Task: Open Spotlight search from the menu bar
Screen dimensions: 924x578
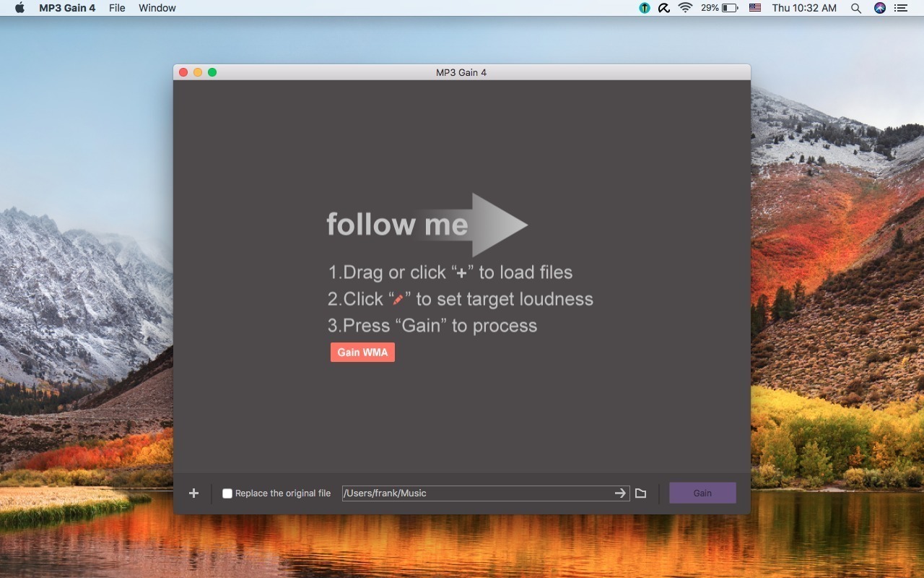Action: point(855,8)
